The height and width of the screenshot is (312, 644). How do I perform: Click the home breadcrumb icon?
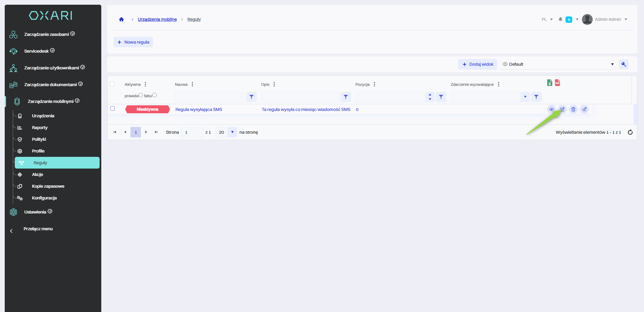click(121, 19)
